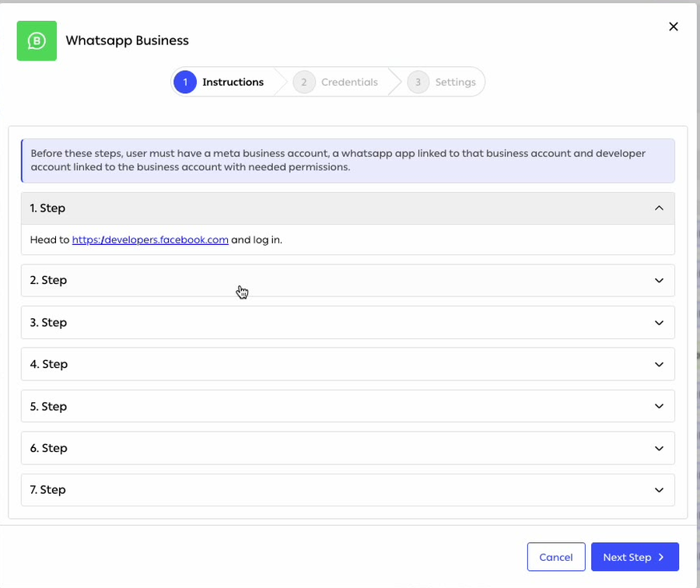Click the green Whatsapp Business logo icon
This screenshot has width=700, height=588.
click(x=37, y=40)
